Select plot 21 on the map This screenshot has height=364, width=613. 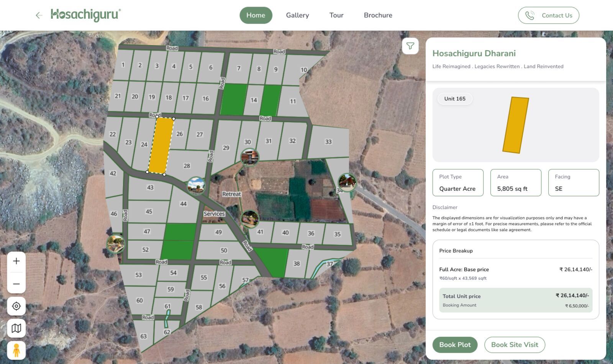coord(118,96)
